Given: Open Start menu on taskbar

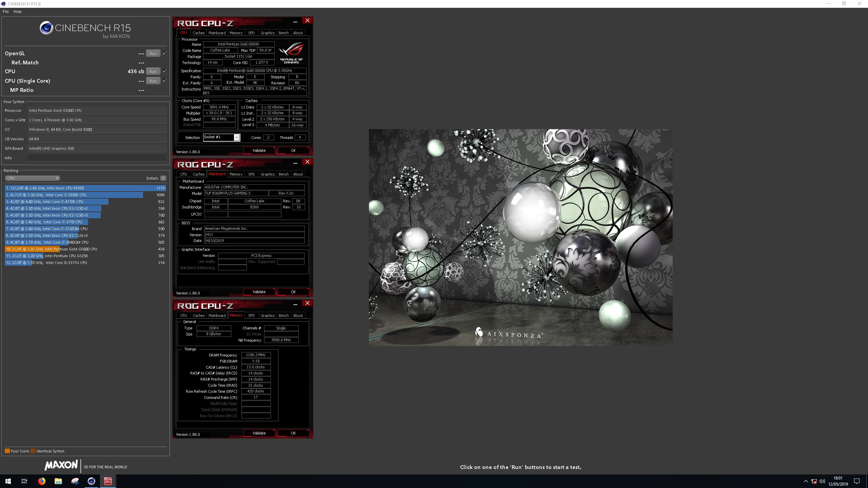Looking at the screenshot, I should [x=8, y=481].
